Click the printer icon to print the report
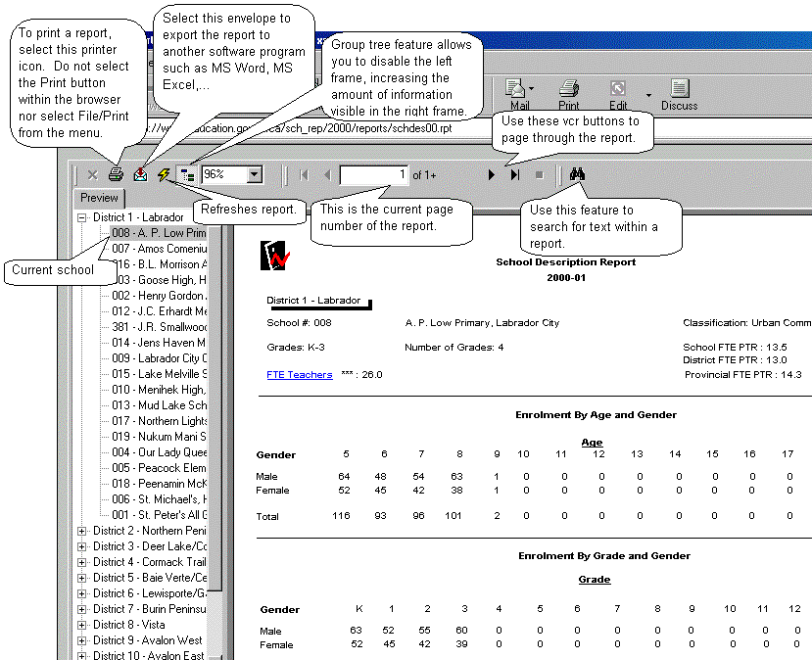Image resolution: width=812 pixels, height=660 pixels. (117, 174)
